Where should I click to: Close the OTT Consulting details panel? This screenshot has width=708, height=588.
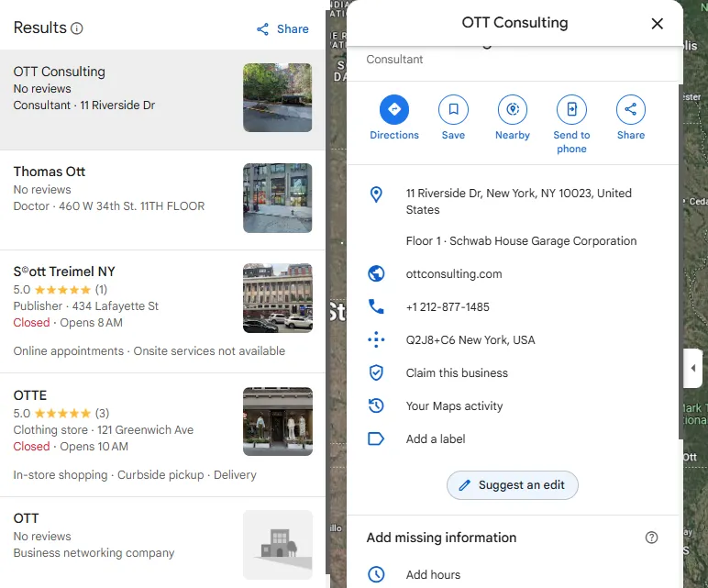point(657,24)
